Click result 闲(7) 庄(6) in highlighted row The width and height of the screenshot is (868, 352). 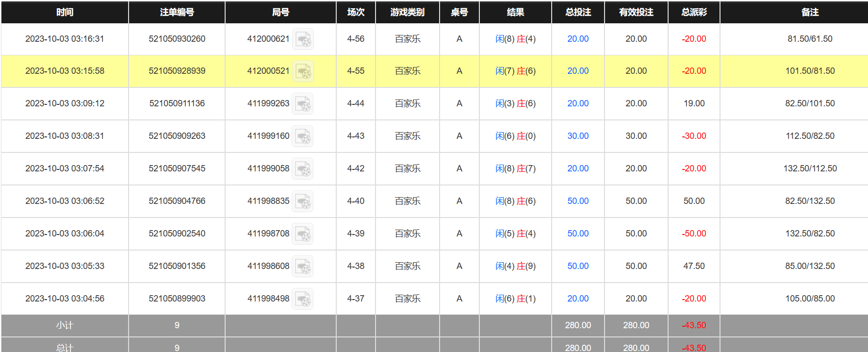(515, 71)
